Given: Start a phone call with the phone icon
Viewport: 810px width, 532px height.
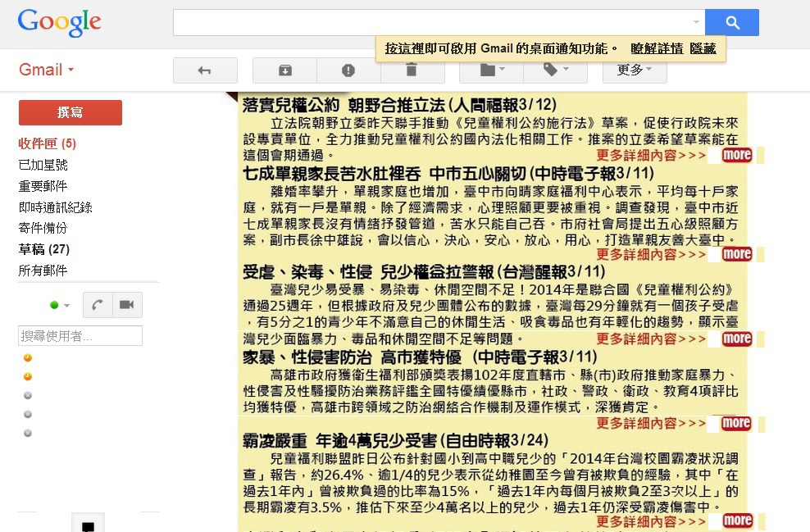Looking at the screenshot, I should pyautogui.click(x=98, y=305).
